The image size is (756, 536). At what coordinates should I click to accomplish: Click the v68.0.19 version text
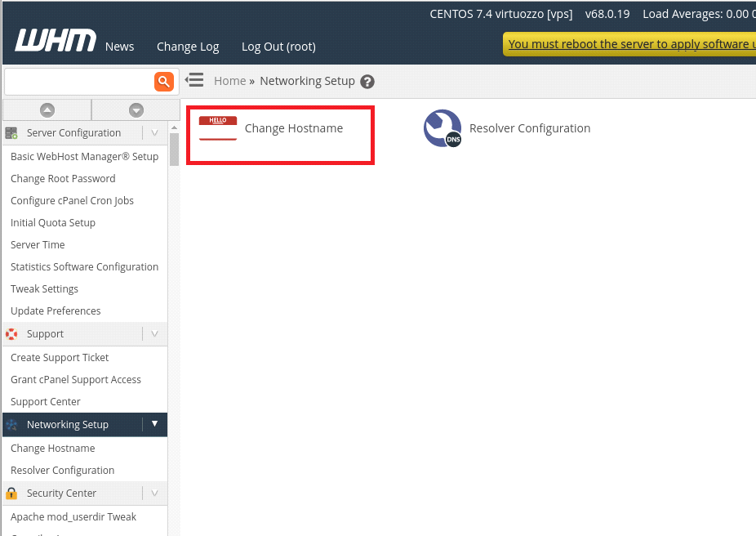point(607,14)
